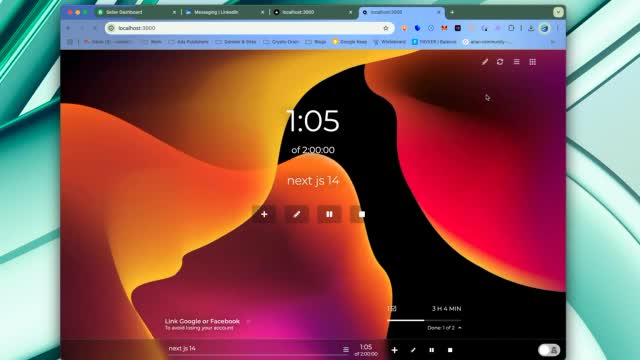Pause the timer with the center pause button
The height and width of the screenshot is (360, 640).
(329, 214)
